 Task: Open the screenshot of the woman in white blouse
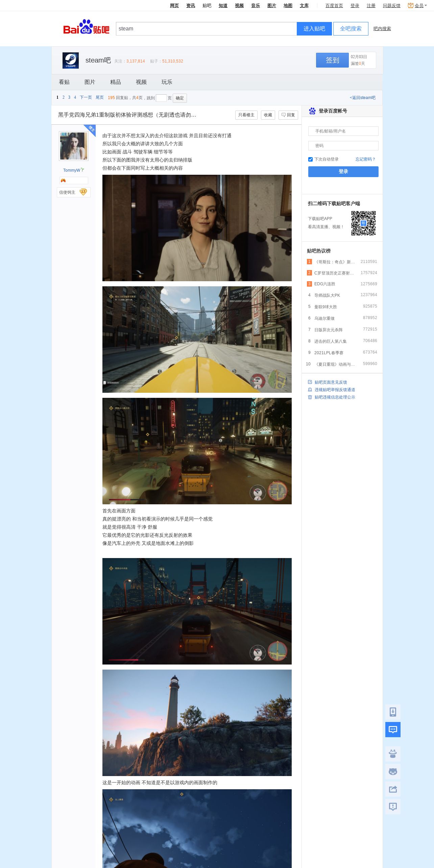point(197,228)
